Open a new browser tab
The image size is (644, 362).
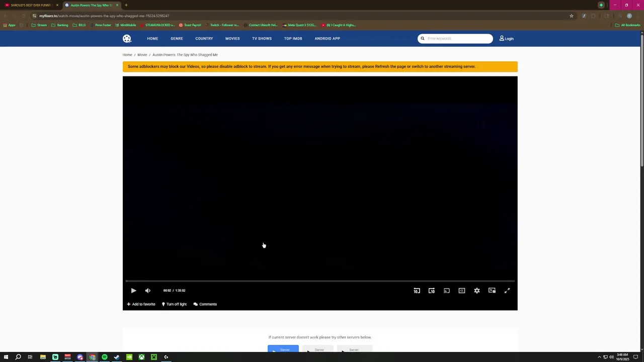click(x=126, y=5)
